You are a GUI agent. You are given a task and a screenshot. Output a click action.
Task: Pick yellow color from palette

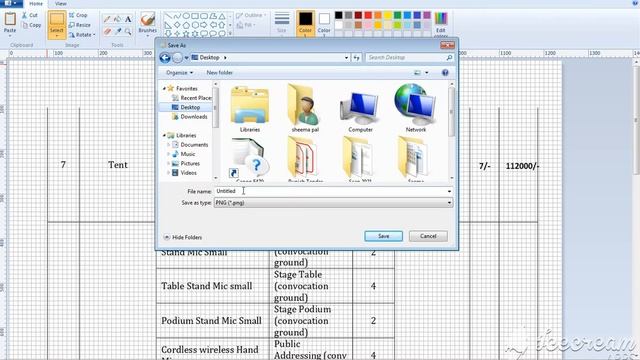point(387,16)
